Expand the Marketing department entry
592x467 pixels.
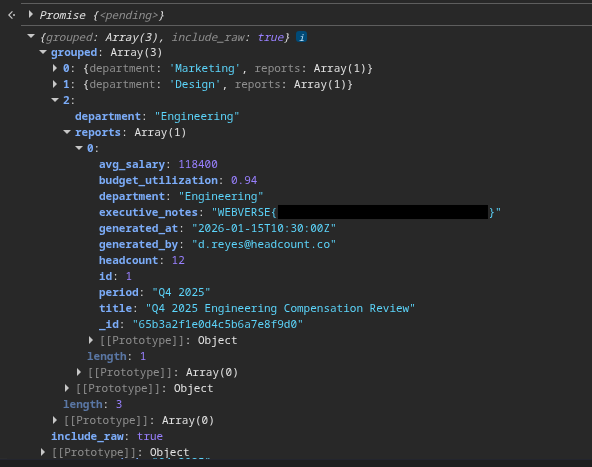pos(55,68)
